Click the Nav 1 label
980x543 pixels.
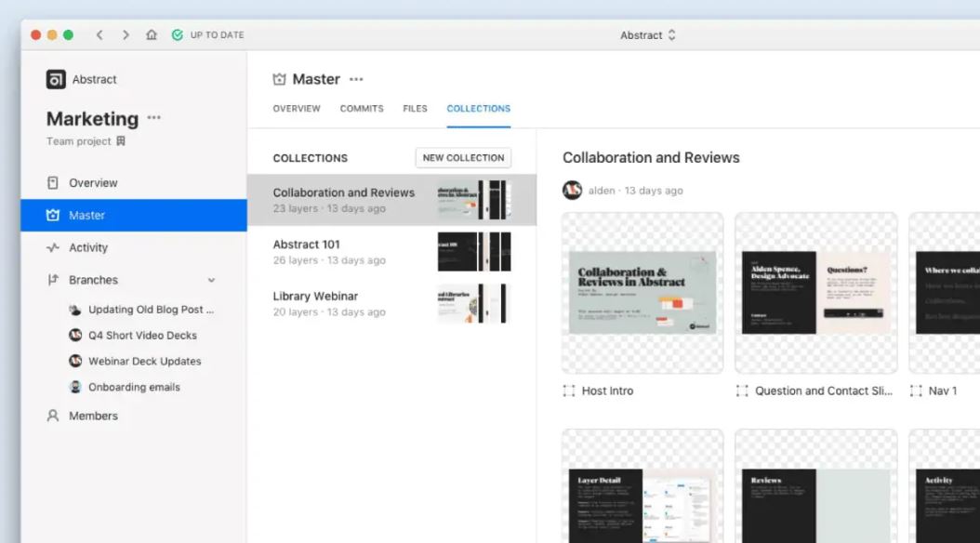pos(943,391)
